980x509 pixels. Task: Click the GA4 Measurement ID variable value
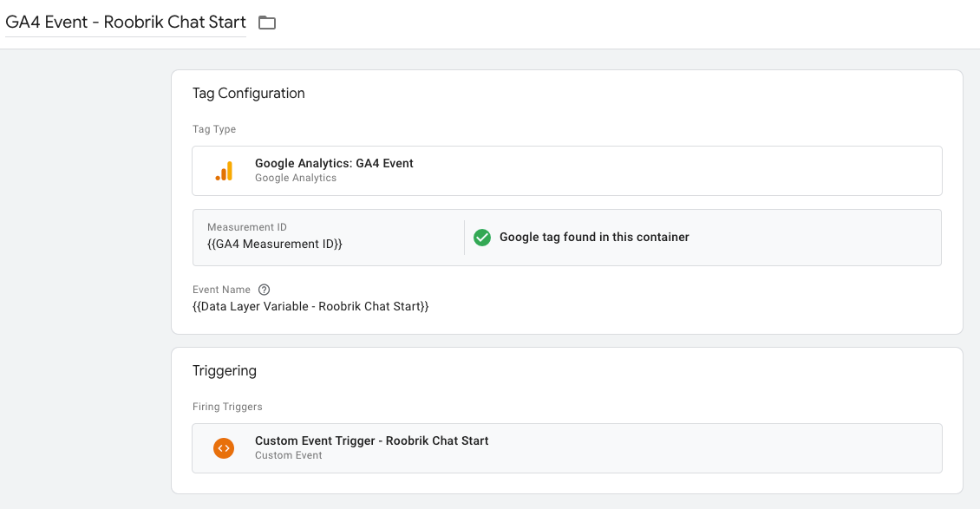coord(275,245)
